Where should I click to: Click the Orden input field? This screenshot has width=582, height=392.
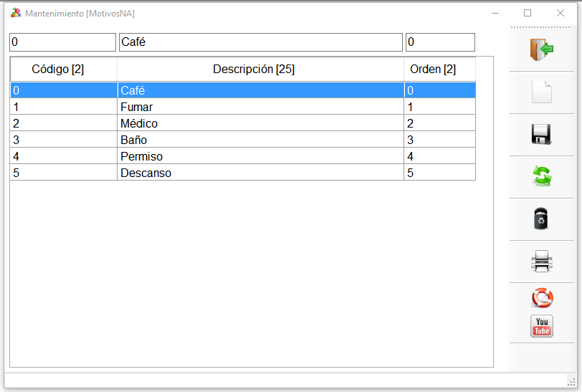440,42
